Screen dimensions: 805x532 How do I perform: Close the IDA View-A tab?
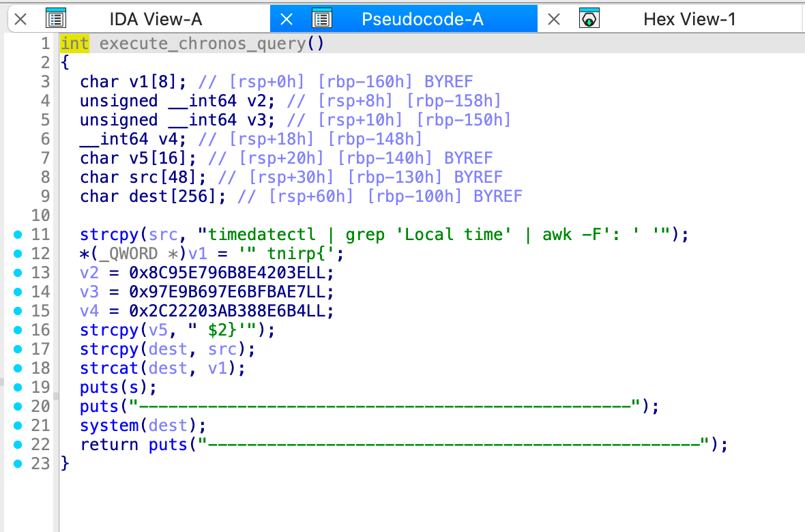(21, 19)
